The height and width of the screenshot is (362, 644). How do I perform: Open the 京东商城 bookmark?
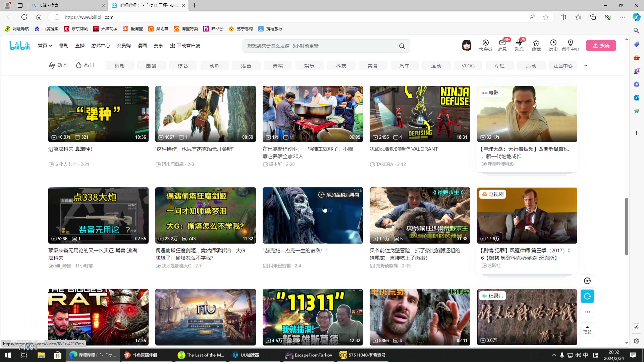(76, 29)
